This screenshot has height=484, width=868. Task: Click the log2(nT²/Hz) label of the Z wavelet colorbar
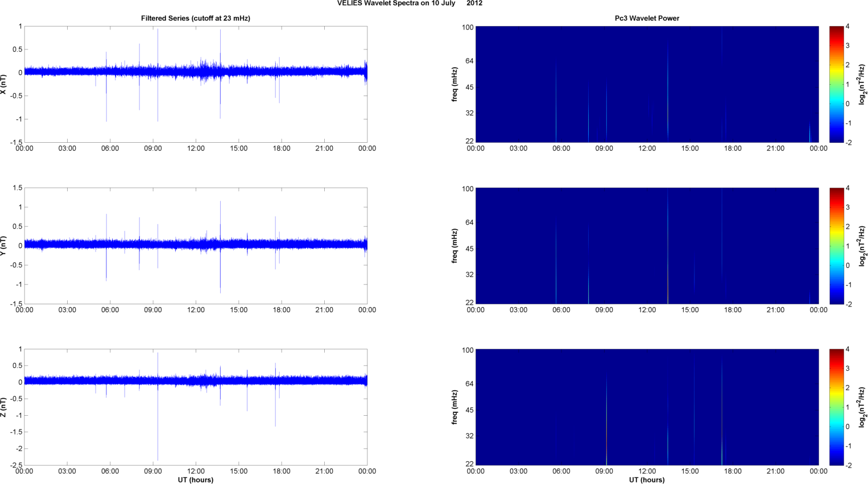tap(862, 407)
